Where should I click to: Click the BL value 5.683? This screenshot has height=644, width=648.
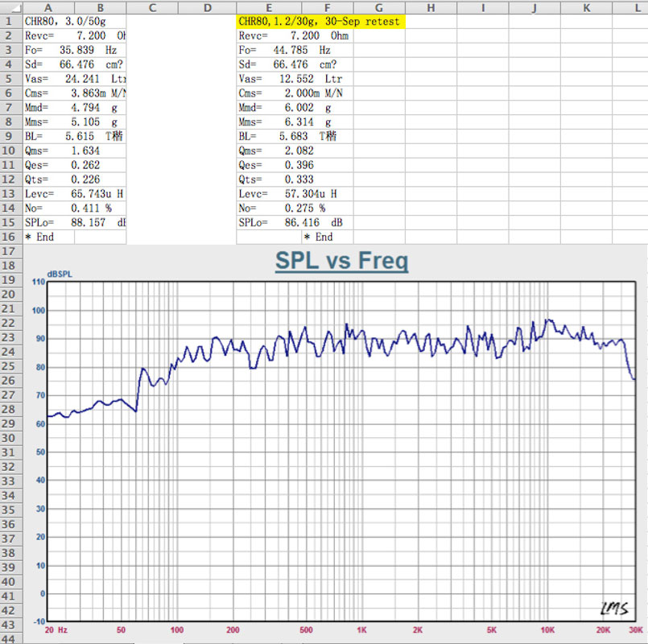click(294, 136)
